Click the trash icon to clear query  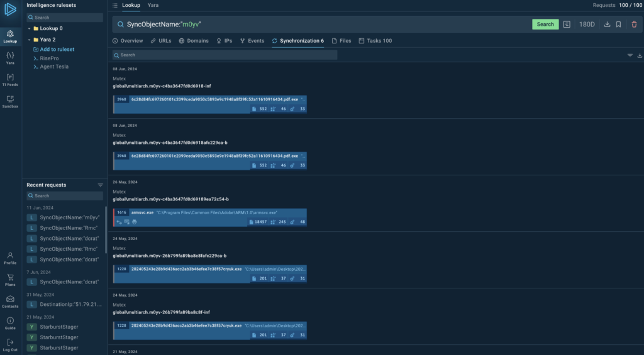[634, 25]
